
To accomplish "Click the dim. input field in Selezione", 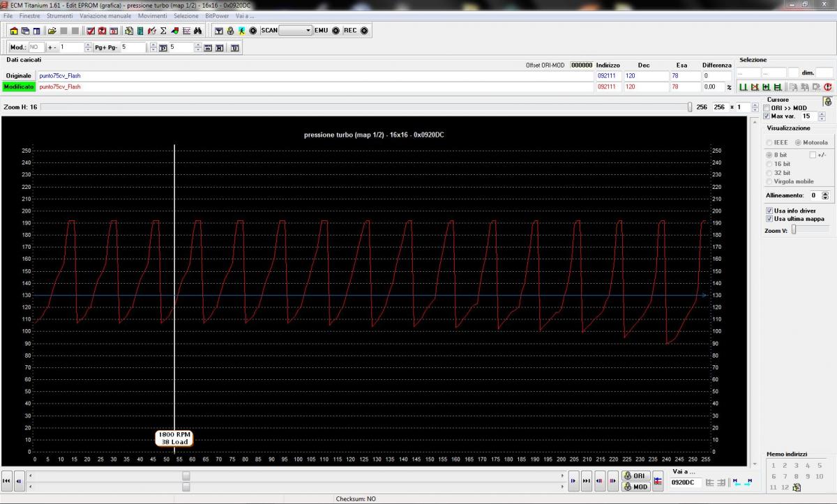I will click(x=824, y=72).
